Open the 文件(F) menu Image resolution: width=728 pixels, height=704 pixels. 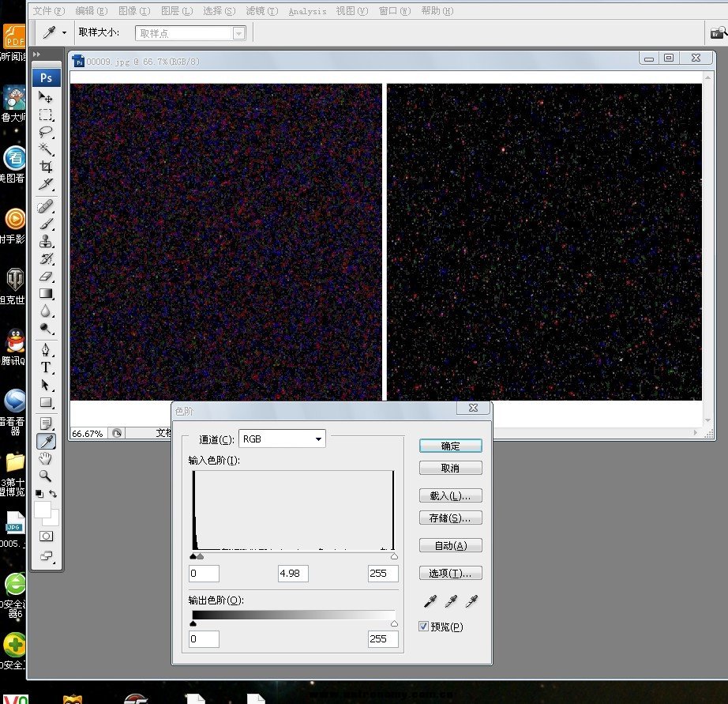(49, 11)
